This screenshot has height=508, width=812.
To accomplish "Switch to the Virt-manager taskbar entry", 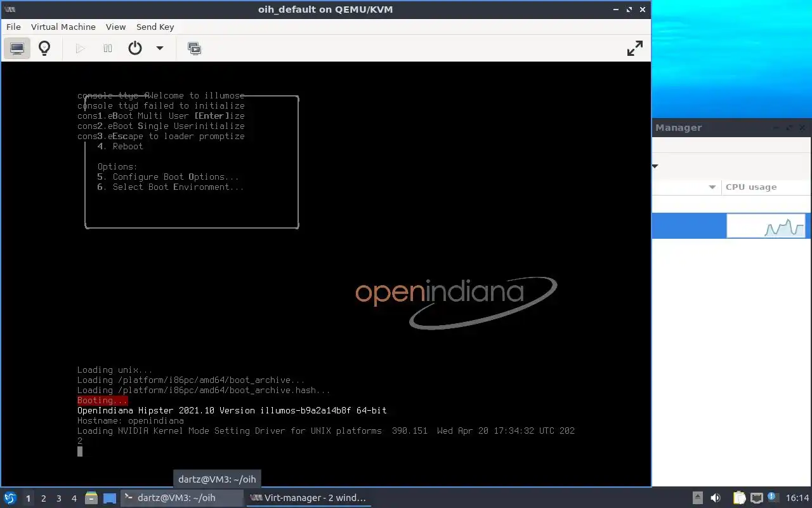I will (308, 498).
